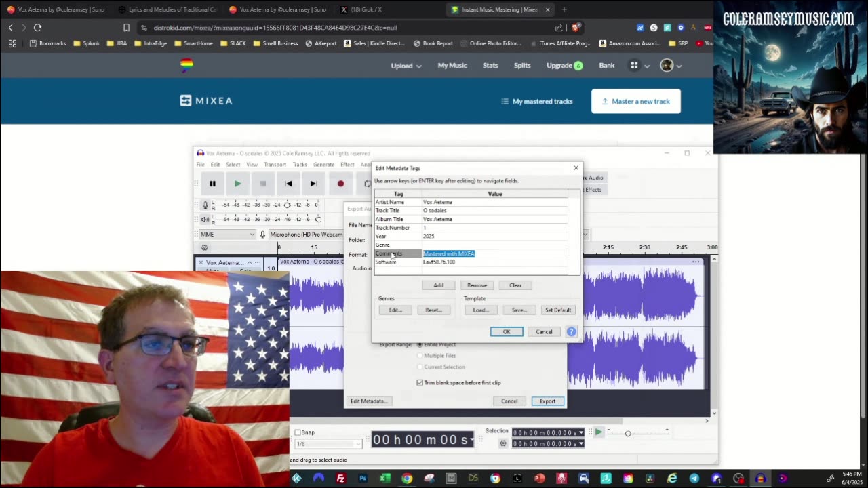Screen dimensions: 868x488
Task: Open Photoshop from the taskbar
Action: pyautogui.click(x=363, y=479)
